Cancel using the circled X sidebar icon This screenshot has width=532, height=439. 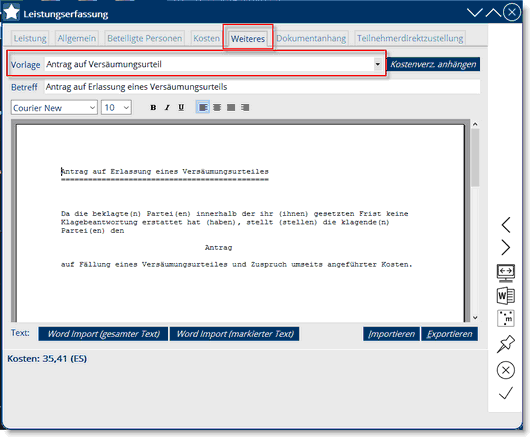pyautogui.click(x=506, y=370)
